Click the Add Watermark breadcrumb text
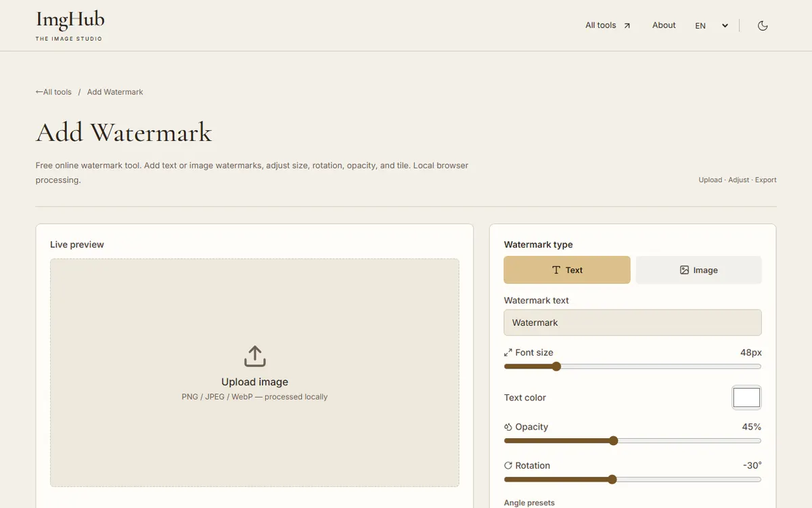The image size is (812, 508). (115, 92)
